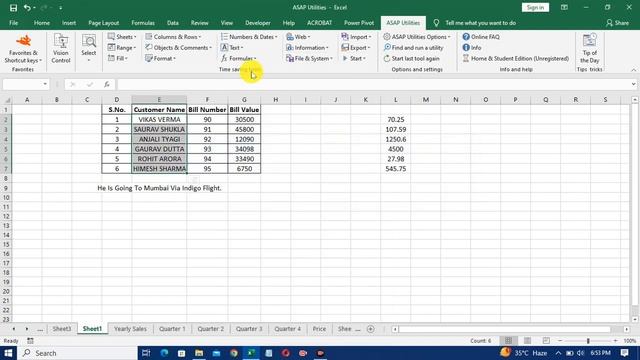Expand Numbers & Dates menu
Screen dimensions: 640x360
click(x=249, y=37)
